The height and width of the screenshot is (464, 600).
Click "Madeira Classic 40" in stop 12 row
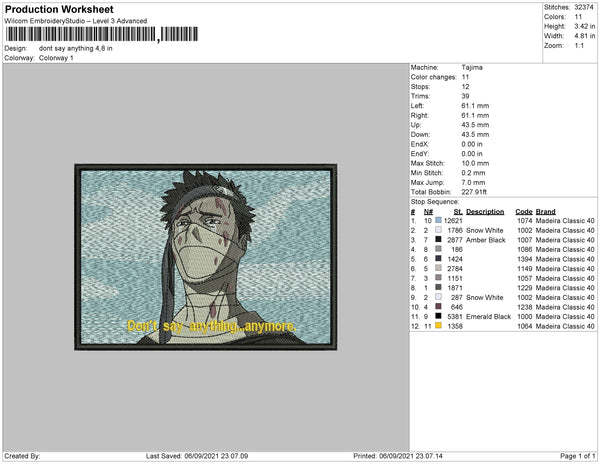coord(565,326)
